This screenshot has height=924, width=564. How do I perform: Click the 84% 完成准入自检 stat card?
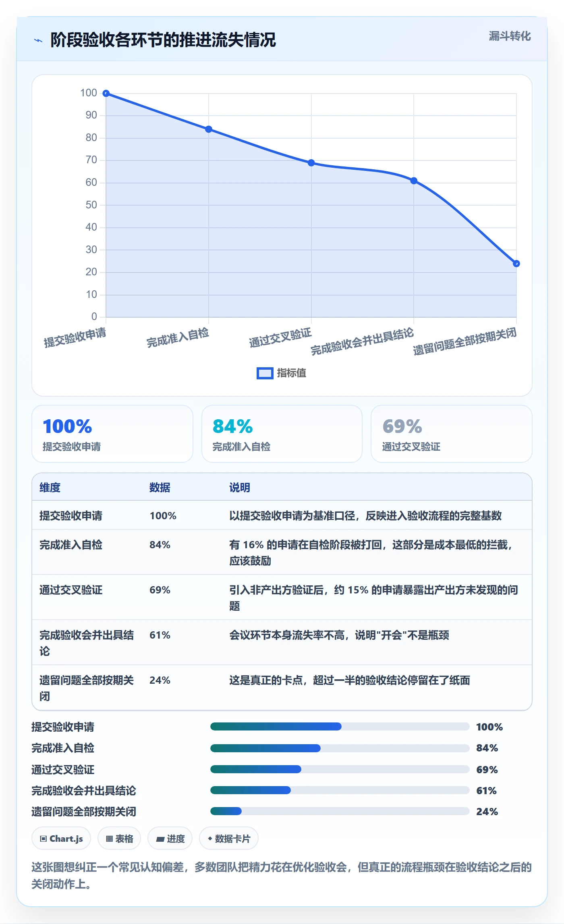coord(282,434)
